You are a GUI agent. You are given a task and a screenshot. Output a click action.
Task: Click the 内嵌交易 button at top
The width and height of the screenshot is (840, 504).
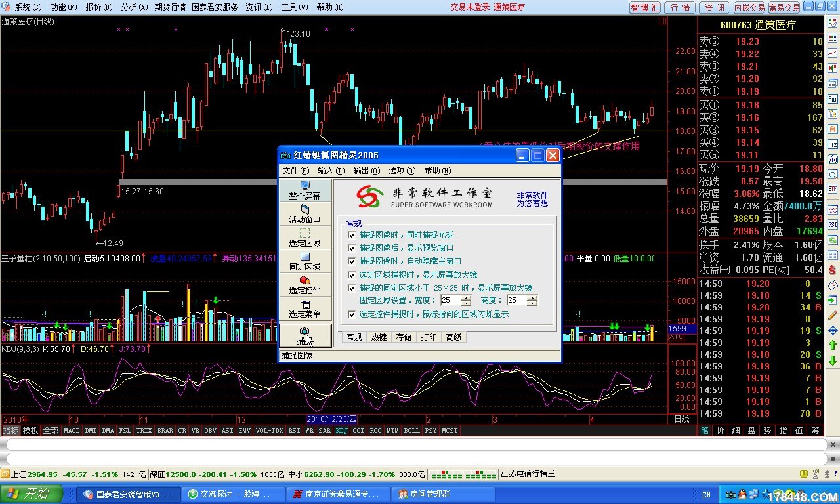pos(749,7)
